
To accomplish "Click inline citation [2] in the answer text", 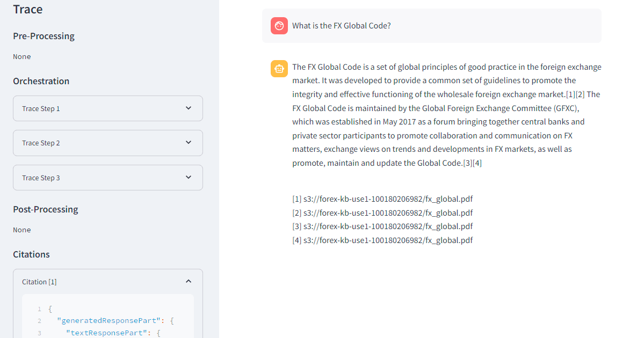I will (x=580, y=94).
